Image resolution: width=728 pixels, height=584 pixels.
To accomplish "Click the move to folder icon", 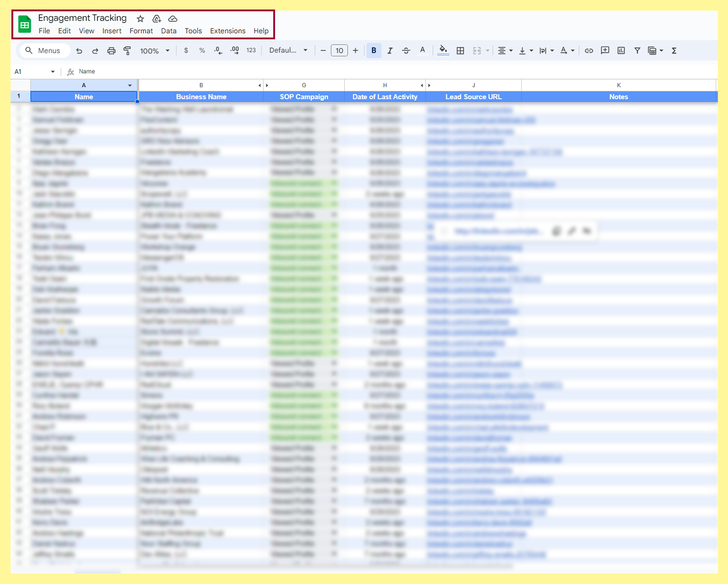I will [x=157, y=18].
